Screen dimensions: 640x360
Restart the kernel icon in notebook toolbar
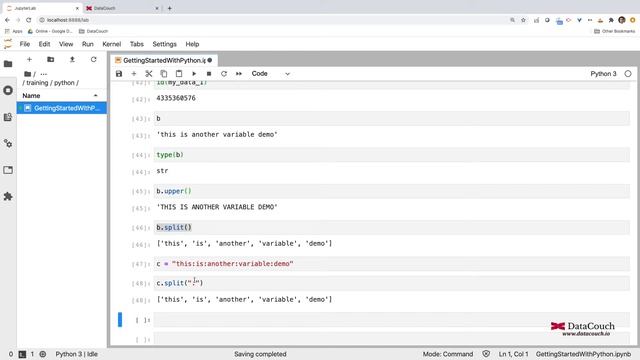pos(224,74)
